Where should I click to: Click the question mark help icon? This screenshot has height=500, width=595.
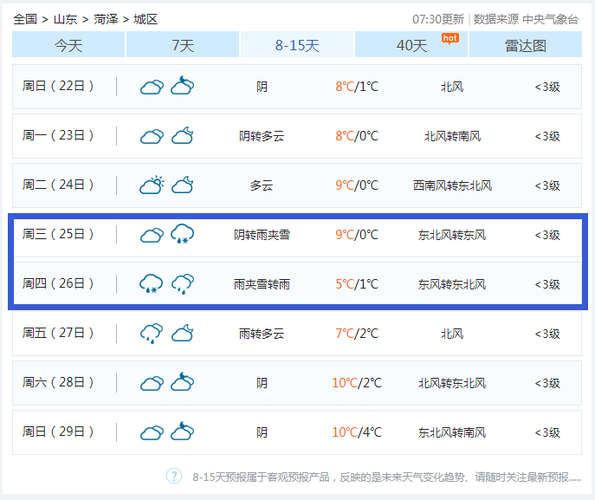(174, 476)
